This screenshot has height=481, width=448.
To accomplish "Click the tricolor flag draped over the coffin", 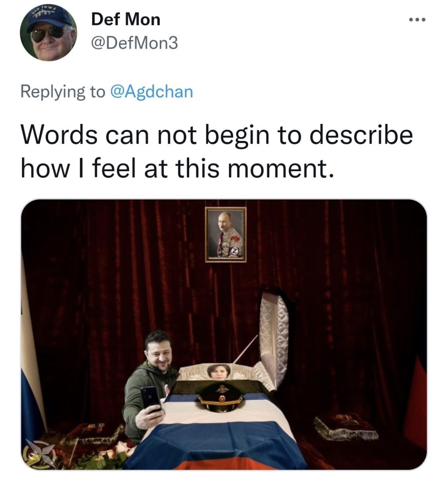I will [x=223, y=430].
